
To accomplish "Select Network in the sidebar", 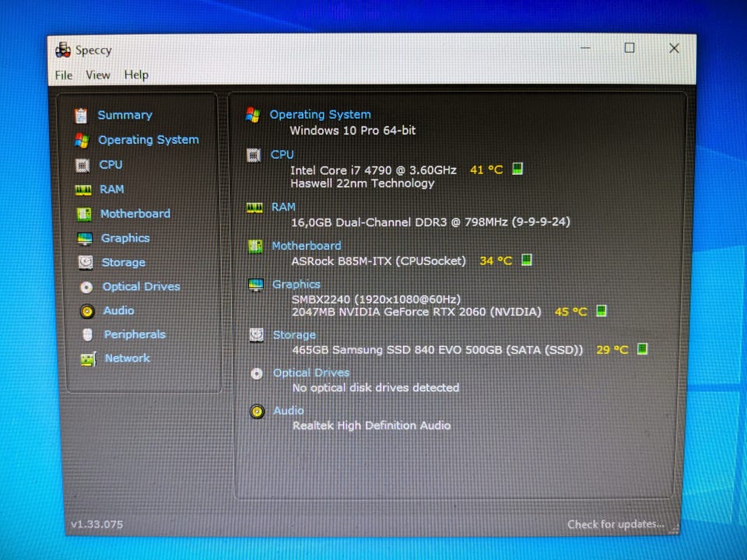I will (127, 358).
